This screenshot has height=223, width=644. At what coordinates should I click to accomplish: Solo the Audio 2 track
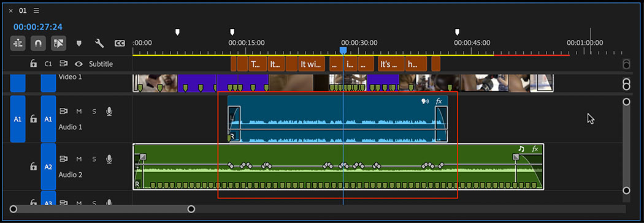point(94,159)
